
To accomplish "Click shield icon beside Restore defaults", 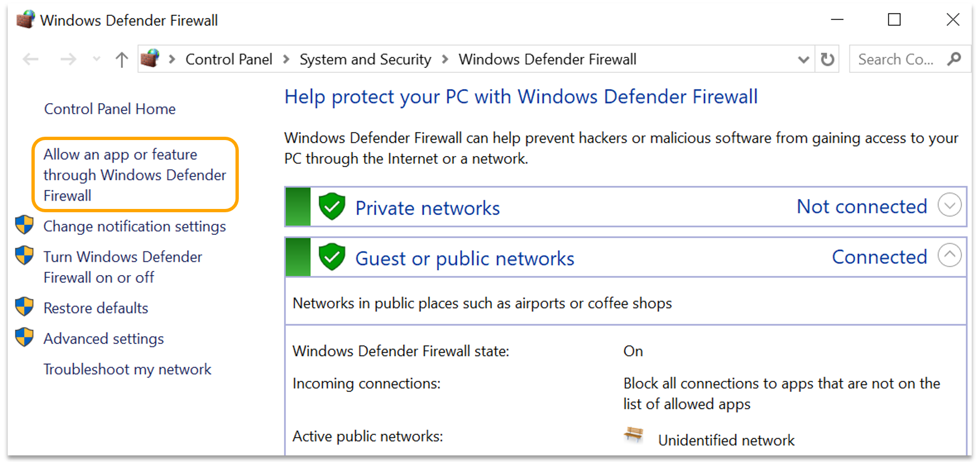I will 24,307.
